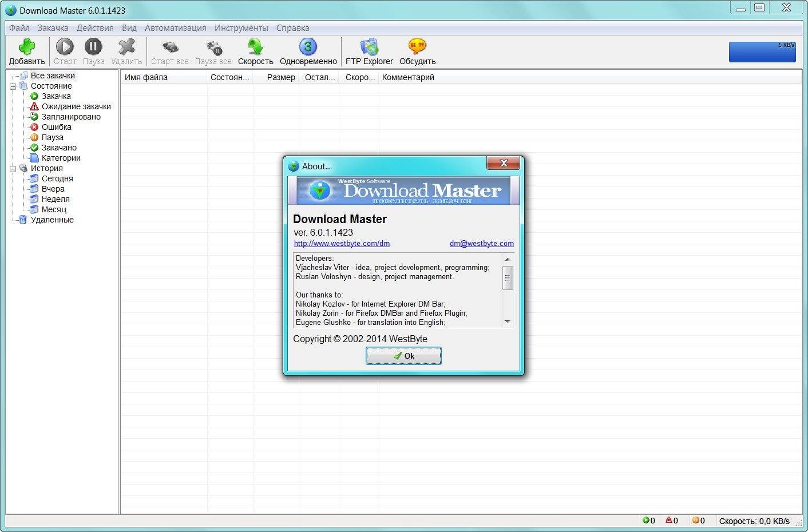This screenshot has height=532, width=808.
Task: Click the Пауза pause icon in toolbar
Action: click(93, 46)
